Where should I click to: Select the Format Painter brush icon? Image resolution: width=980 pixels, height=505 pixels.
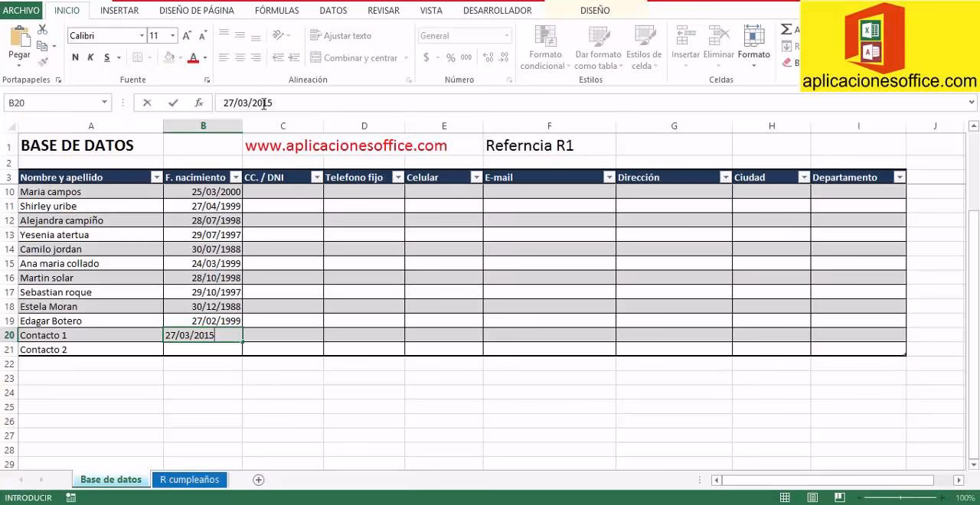click(x=42, y=62)
